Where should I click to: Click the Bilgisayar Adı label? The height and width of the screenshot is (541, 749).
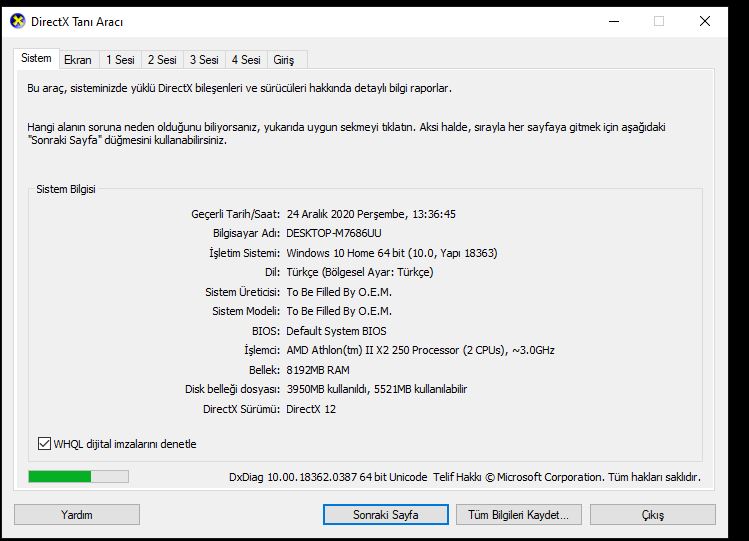(246, 233)
